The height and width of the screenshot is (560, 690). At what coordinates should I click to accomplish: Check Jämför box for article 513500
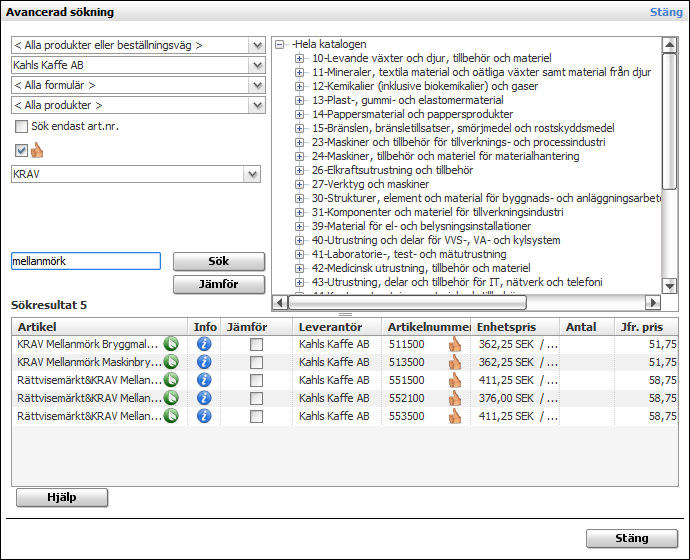256,362
